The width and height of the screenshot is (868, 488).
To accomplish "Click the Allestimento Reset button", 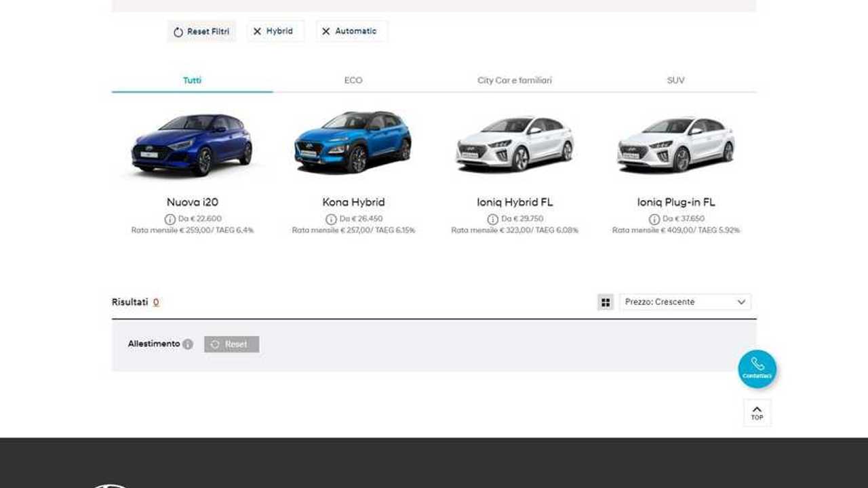I will click(231, 344).
